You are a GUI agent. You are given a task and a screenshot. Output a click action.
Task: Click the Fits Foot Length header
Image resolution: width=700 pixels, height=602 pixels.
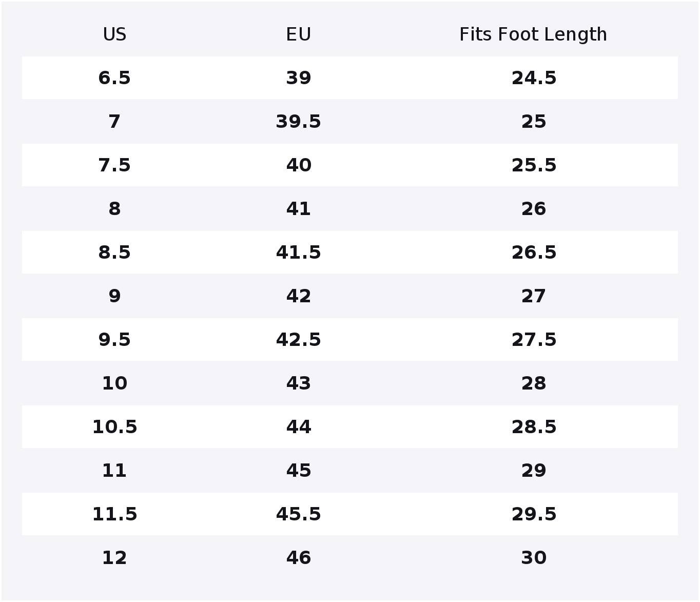click(x=533, y=34)
